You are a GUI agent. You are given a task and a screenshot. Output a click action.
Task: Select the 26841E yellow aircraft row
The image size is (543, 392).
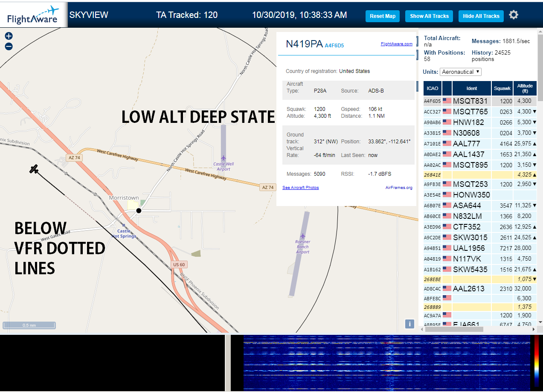(480, 174)
